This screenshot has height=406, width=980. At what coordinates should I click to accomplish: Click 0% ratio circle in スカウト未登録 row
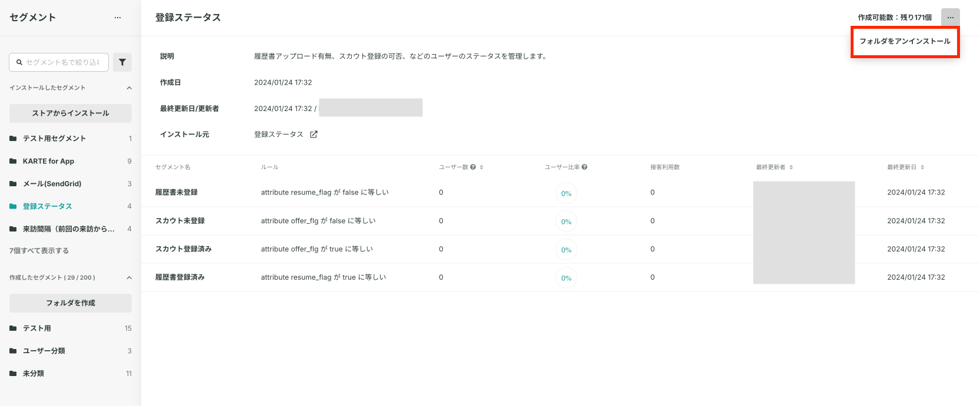(x=566, y=222)
